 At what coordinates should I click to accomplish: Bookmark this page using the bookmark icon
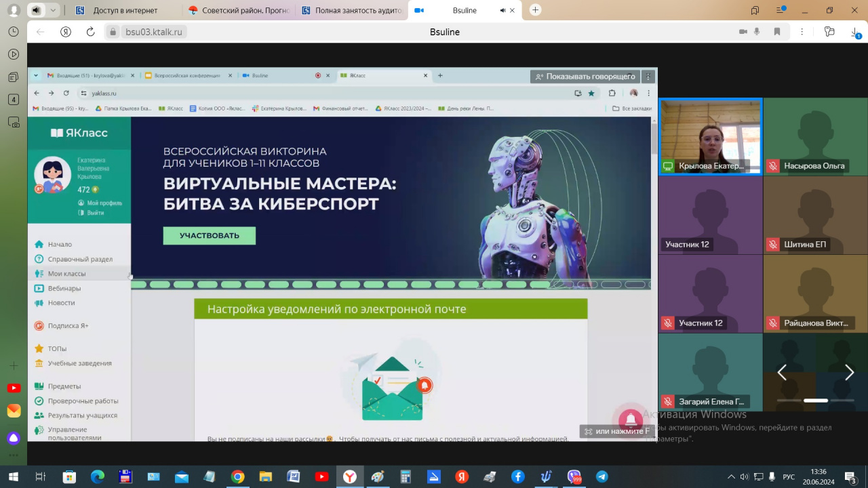[777, 32]
